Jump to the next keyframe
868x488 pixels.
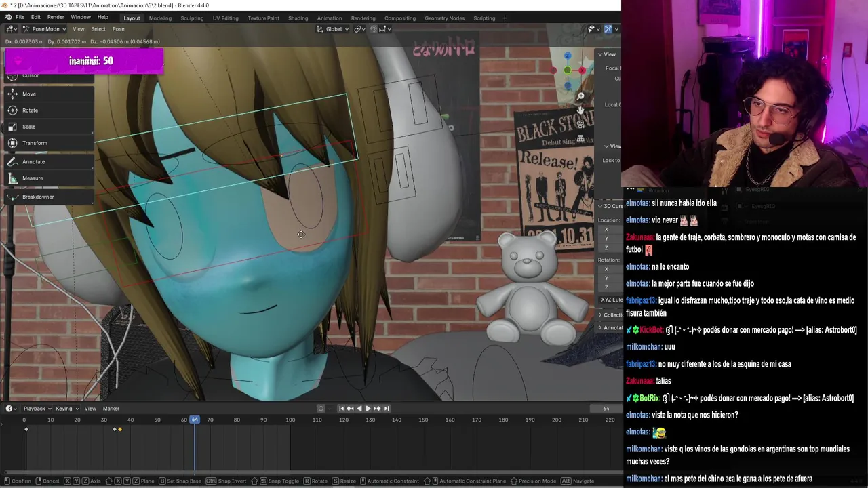[x=377, y=409]
